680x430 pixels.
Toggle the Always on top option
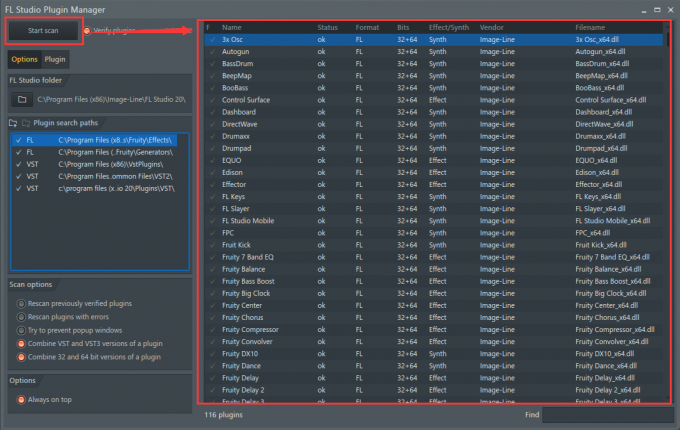pos(21,400)
